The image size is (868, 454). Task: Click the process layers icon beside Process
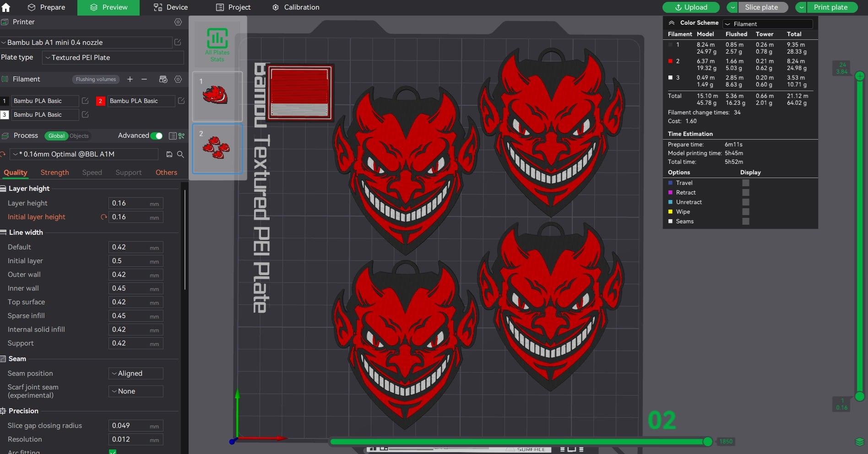[5, 136]
